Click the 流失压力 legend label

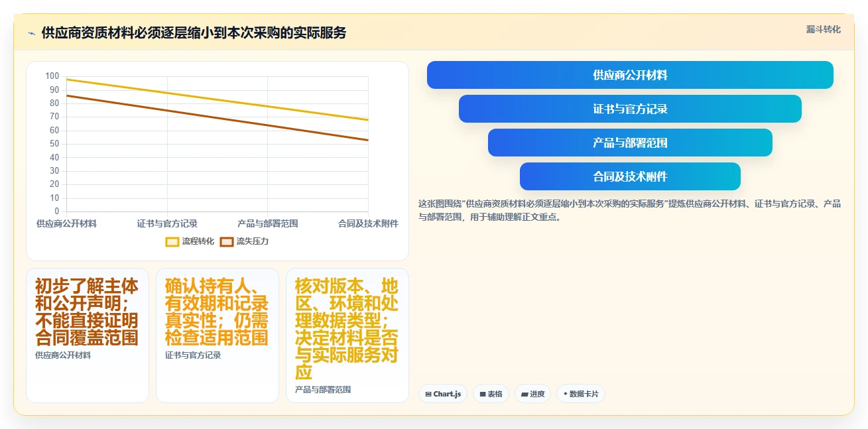253,241
